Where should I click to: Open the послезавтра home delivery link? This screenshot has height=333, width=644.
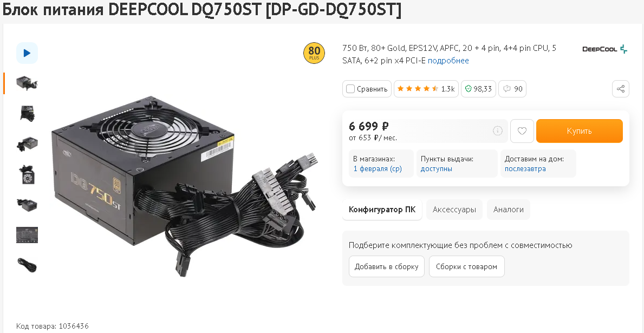tap(525, 169)
